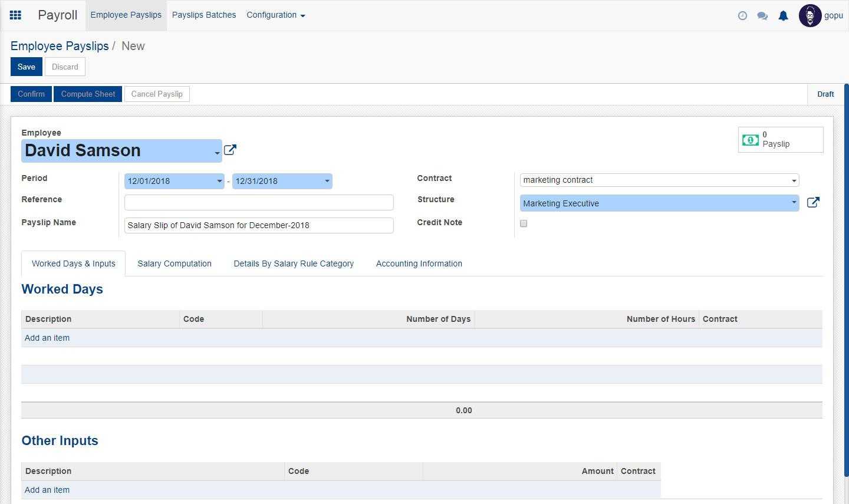Open Structure external link icon

[813, 203]
